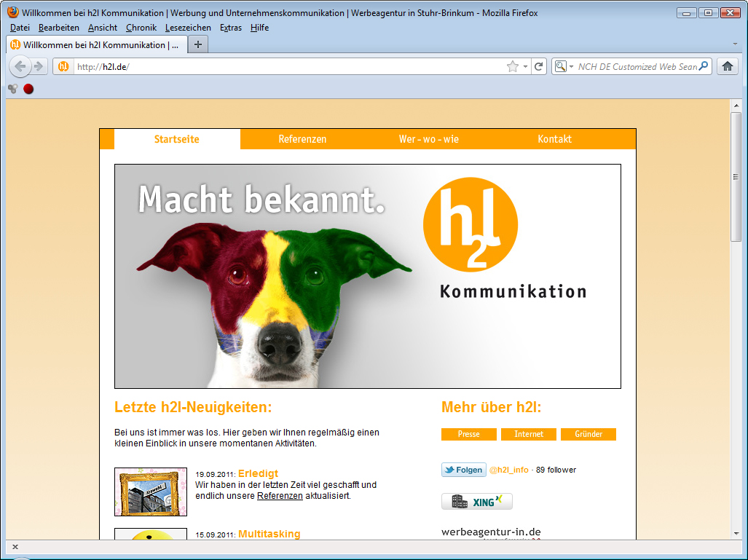Go back with the browser back arrow
This screenshot has height=560, width=748.
coord(20,66)
